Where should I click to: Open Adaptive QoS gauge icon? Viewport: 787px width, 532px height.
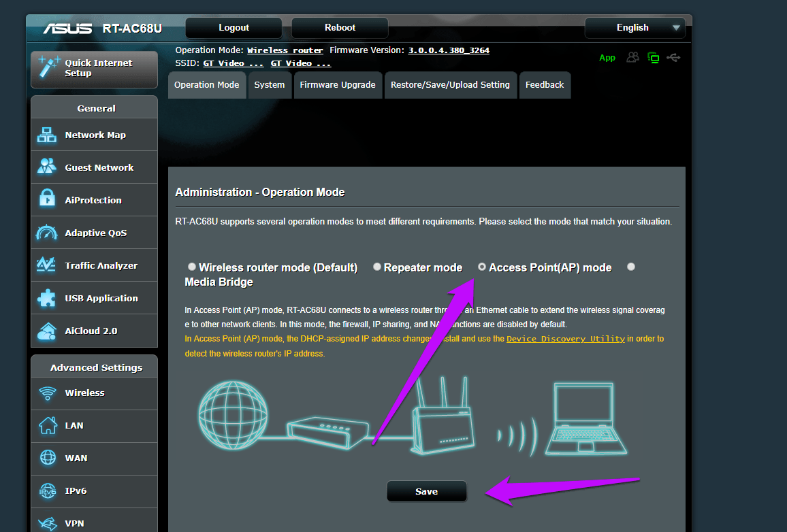(x=47, y=232)
